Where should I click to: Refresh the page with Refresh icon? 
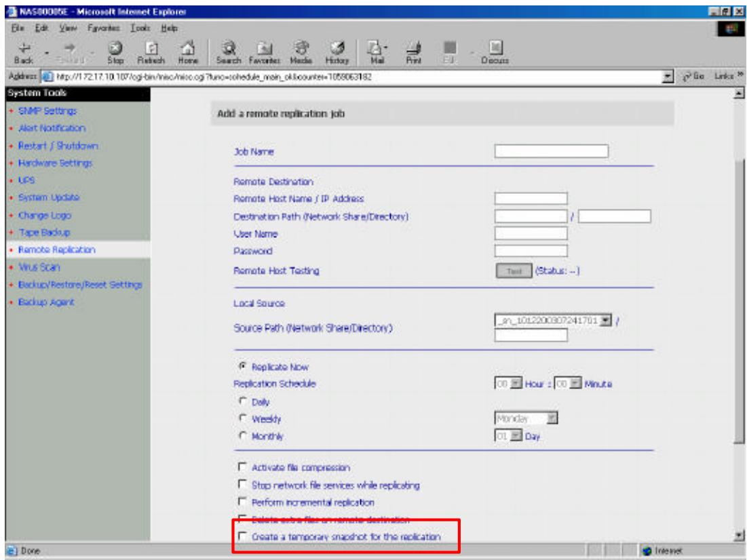[151, 53]
